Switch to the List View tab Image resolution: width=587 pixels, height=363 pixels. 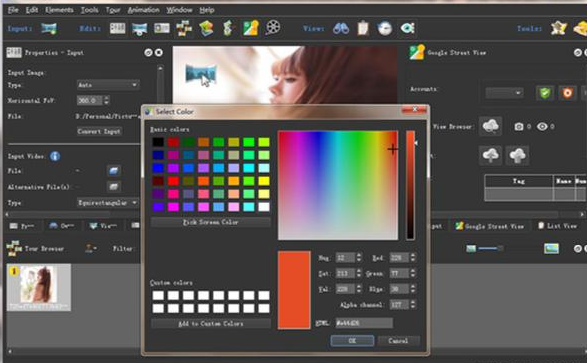pyautogui.click(x=557, y=226)
